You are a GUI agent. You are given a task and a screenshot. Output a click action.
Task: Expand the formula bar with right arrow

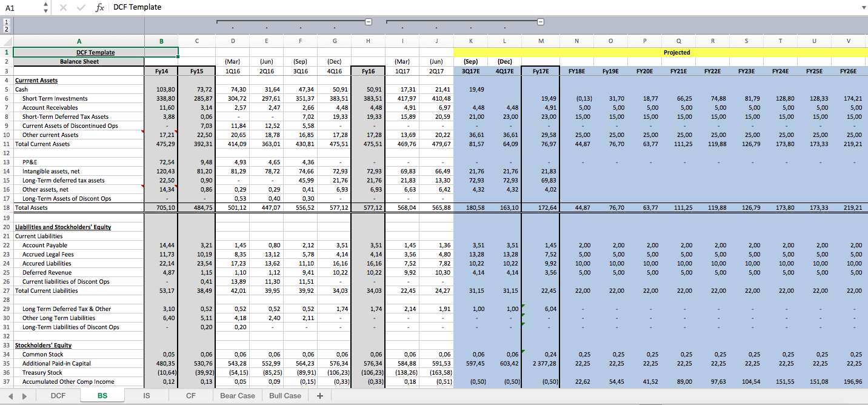point(863,7)
